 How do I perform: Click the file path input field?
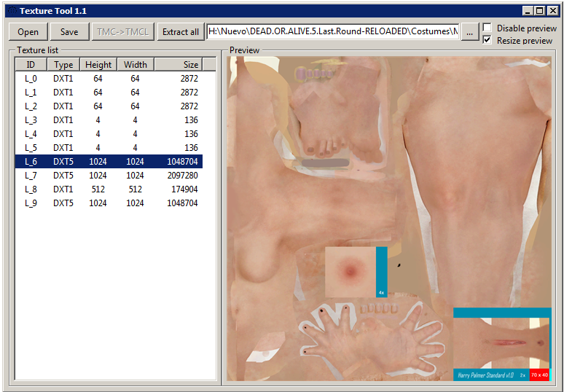pyautogui.click(x=332, y=32)
